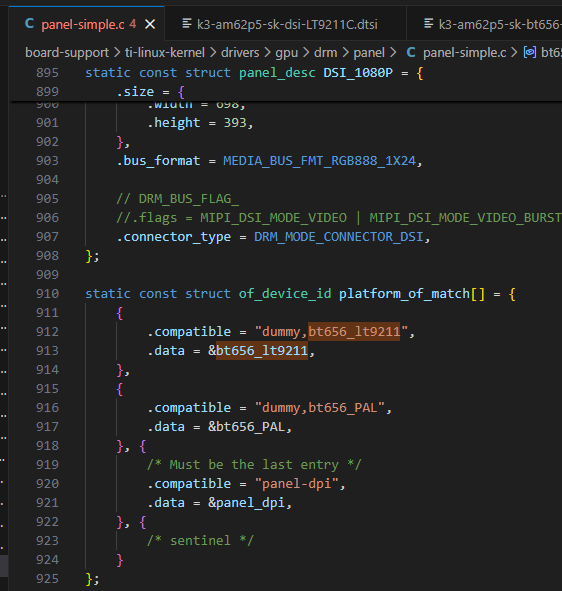Click symbol icon before bt65 breadcrumb
Image resolution: width=562 pixels, height=591 pixels.
[530, 52]
